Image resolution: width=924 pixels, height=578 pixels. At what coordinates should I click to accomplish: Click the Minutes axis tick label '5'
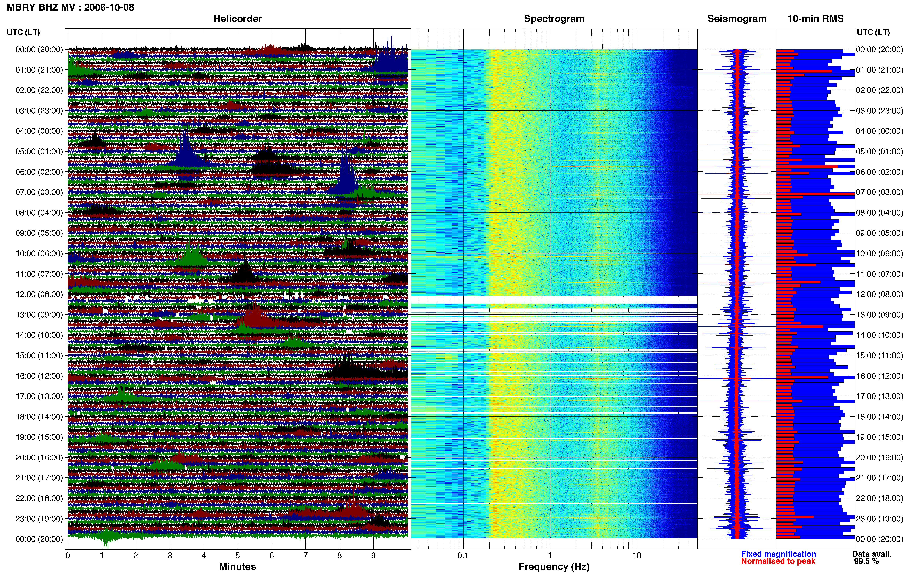[238, 555]
